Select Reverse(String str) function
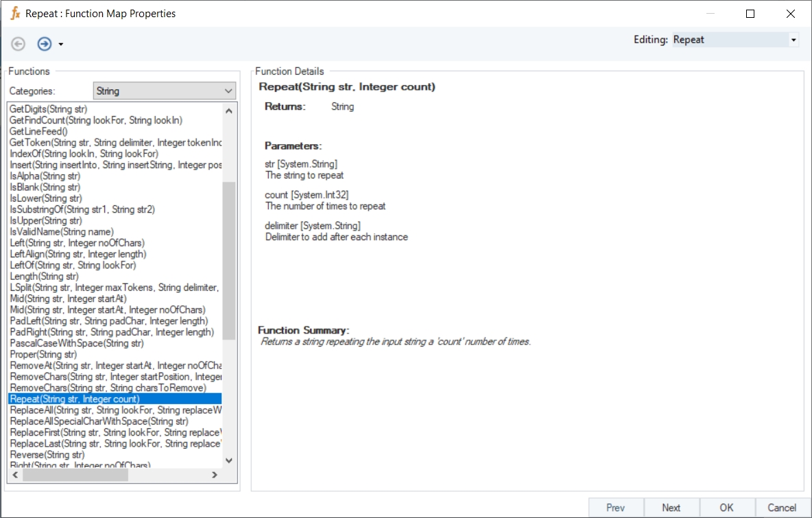812x518 pixels. click(47, 454)
